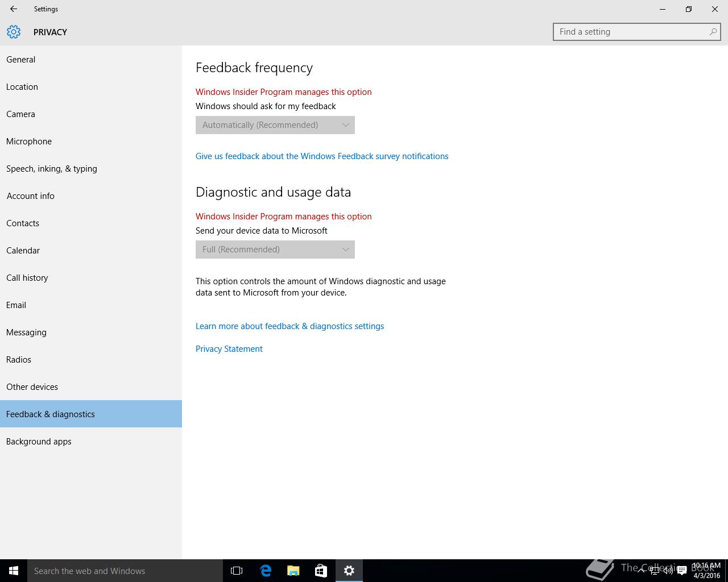Image resolution: width=728 pixels, height=582 pixels.
Task: Click 'Send your device data to Microsoft' label
Action: click(262, 231)
